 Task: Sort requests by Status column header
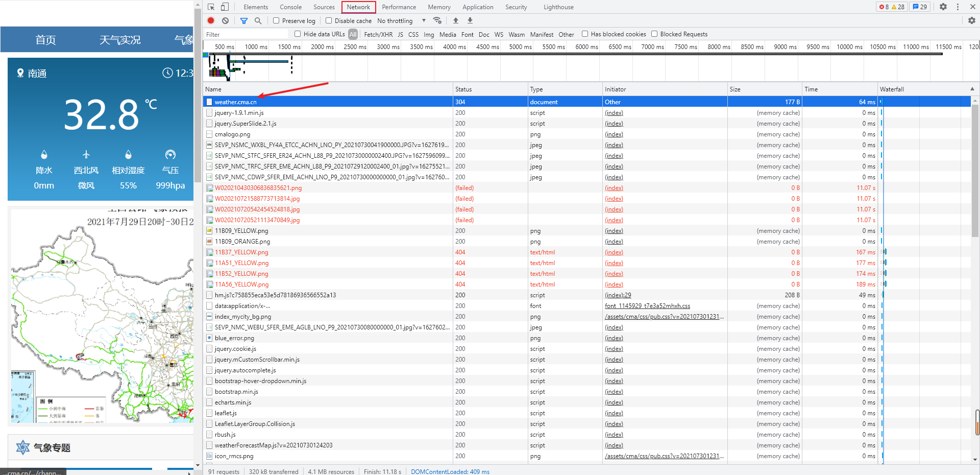[x=490, y=89]
